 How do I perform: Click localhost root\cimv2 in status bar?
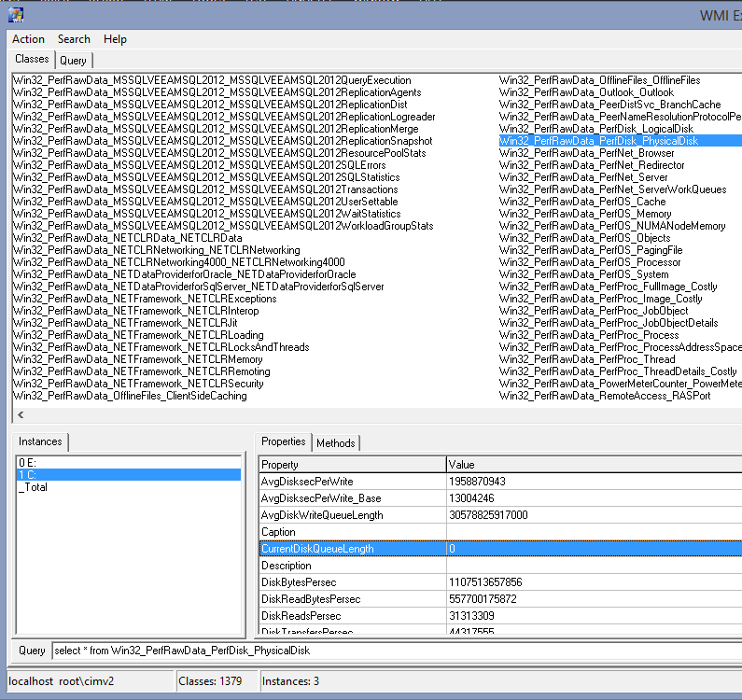click(61, 681)
